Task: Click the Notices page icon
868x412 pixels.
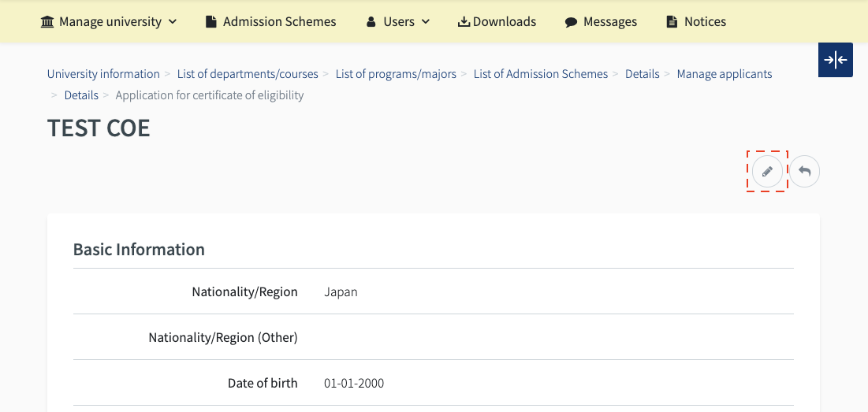Action: click(x=672, y=22)
